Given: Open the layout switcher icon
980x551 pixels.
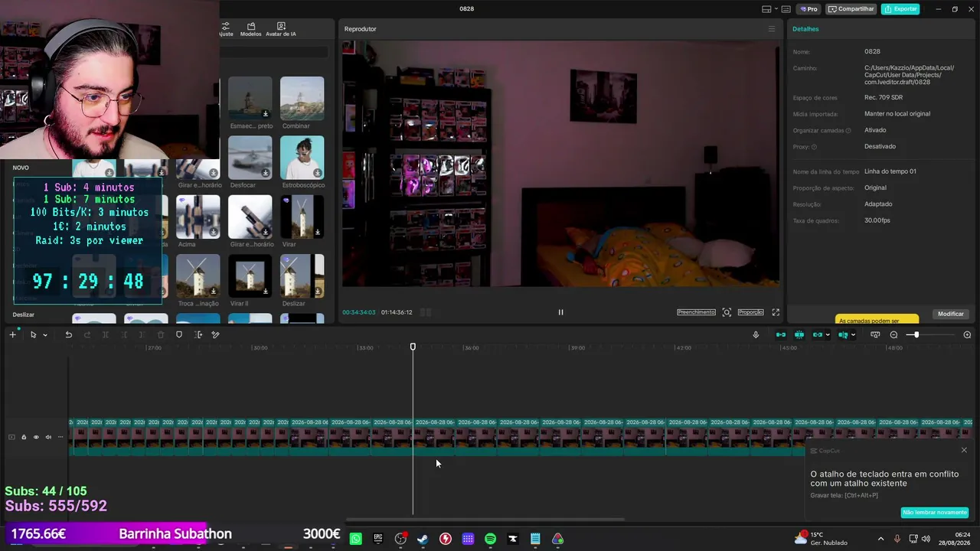Looking at the screenshot, I should point(766,9).
